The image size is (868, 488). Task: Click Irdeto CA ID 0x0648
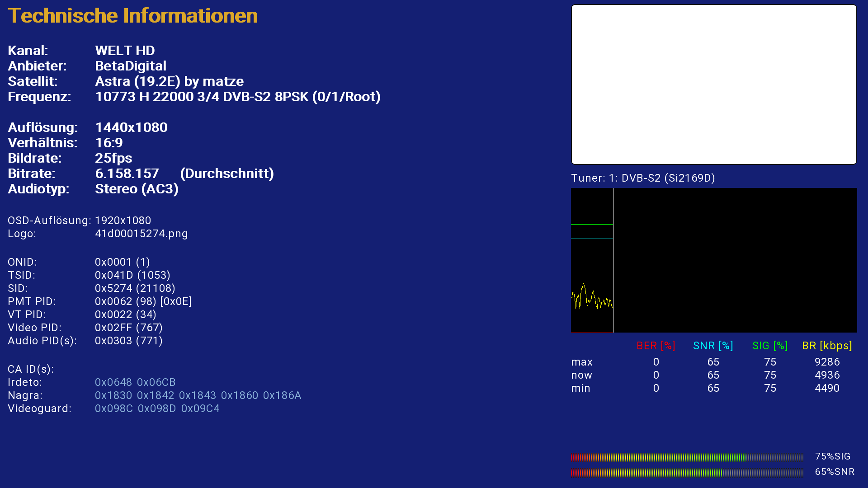point(113,382)
